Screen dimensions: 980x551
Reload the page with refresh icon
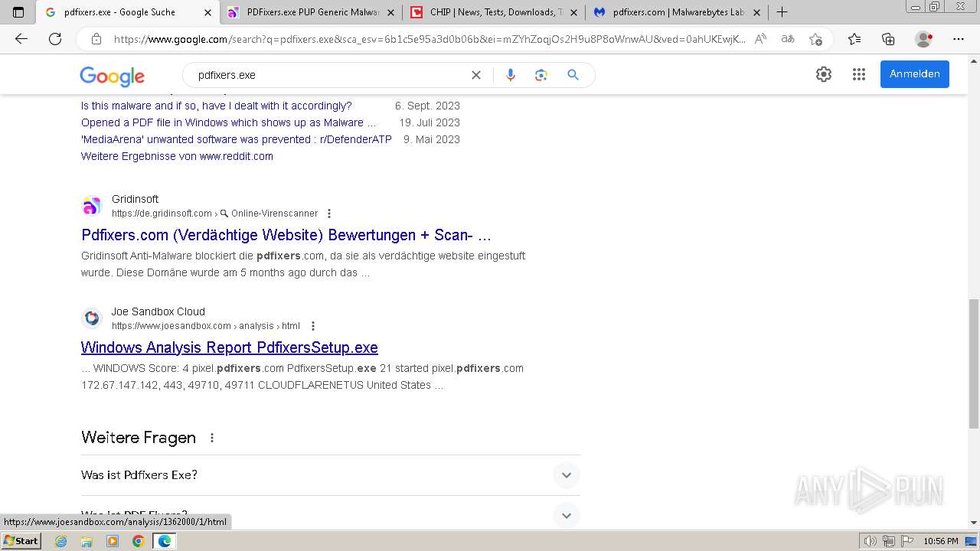click(55, 39)
